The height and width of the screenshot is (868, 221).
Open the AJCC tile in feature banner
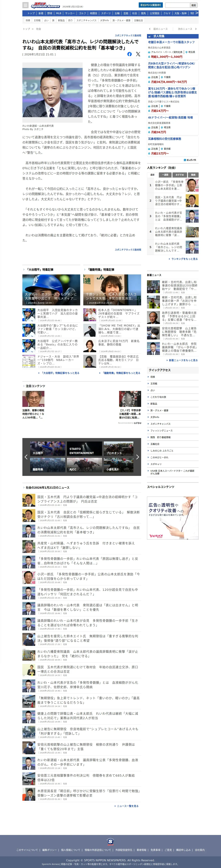click(x=85, y=465)
